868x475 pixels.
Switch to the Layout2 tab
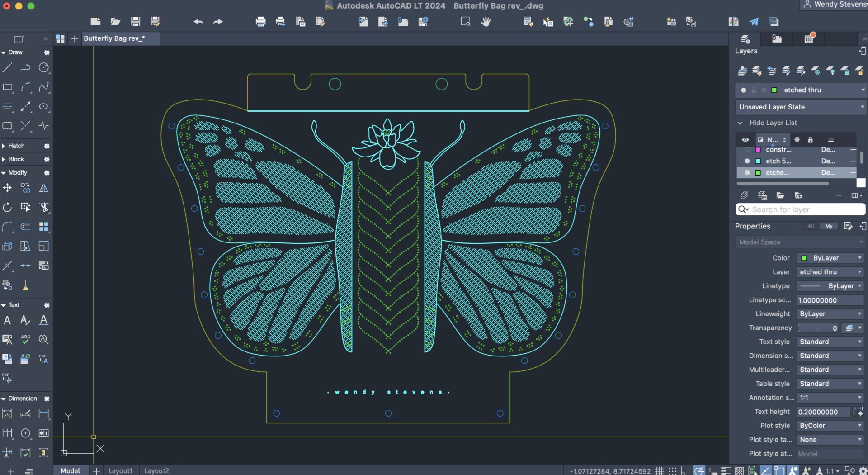(x=156, y=470)
